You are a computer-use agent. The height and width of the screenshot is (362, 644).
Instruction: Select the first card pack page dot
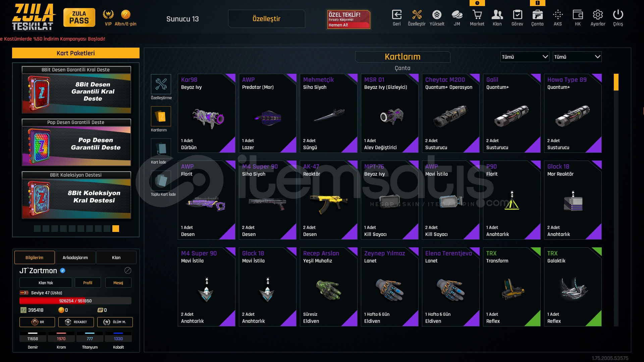[x=37, y=229]
